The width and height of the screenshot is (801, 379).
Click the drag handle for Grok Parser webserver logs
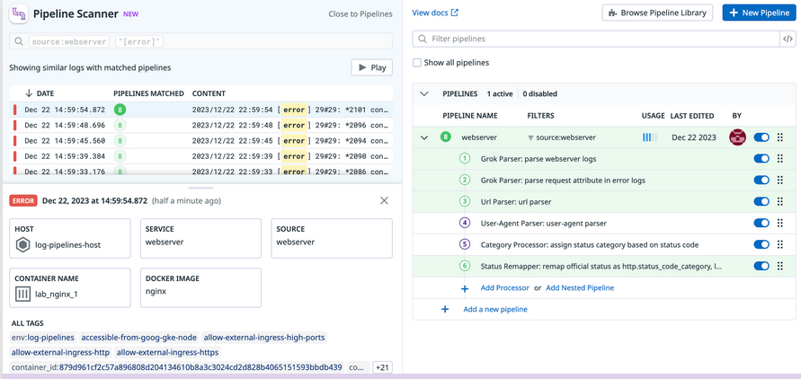coord(780,159)
